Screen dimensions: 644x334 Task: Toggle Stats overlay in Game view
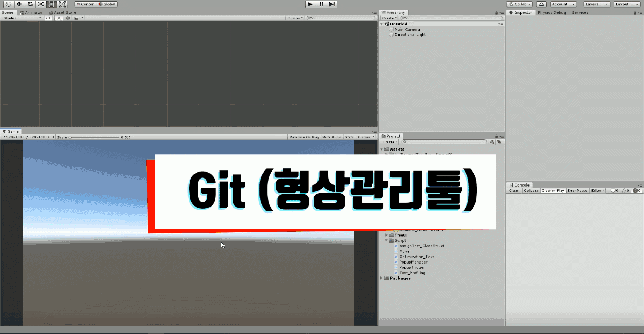[349, 137]
